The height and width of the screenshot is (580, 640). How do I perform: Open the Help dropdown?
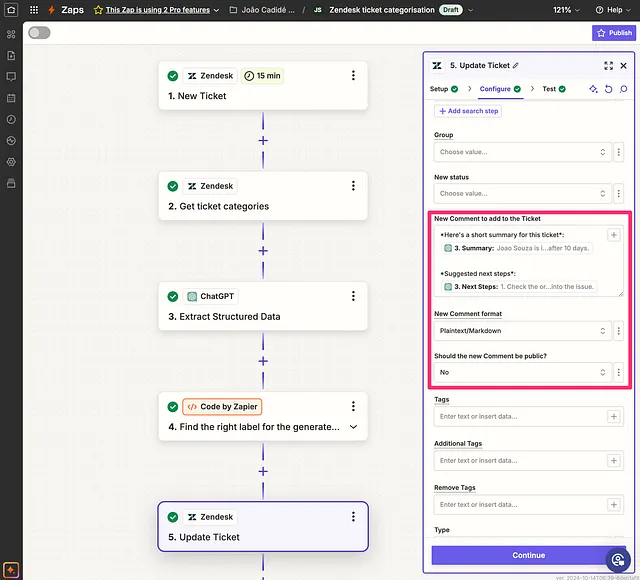tap(613, 10)
